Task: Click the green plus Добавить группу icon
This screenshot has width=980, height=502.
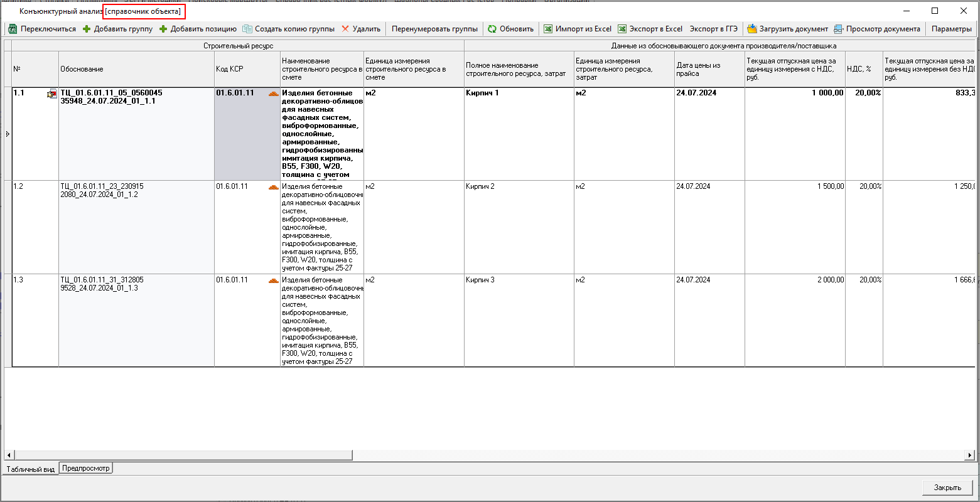Action: point(87,29)
